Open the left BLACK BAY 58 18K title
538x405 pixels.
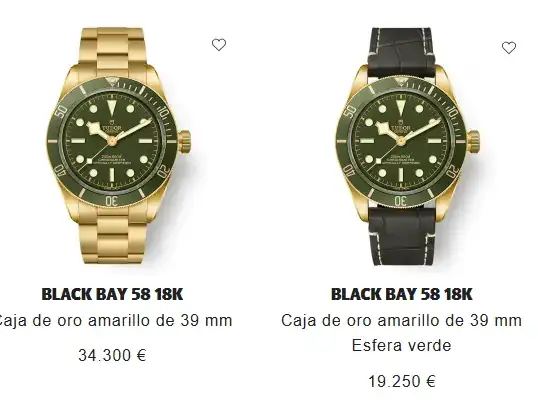[112, 294]
